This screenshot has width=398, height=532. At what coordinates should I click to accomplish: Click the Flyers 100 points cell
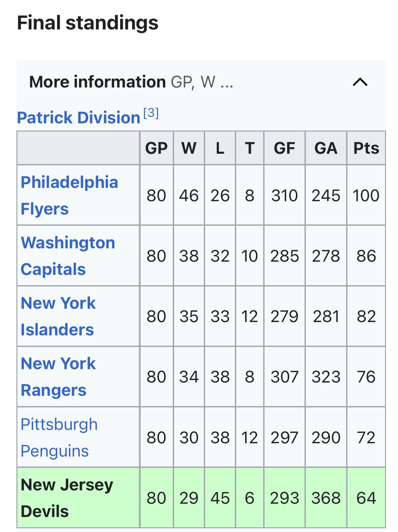tap(366, 196)
